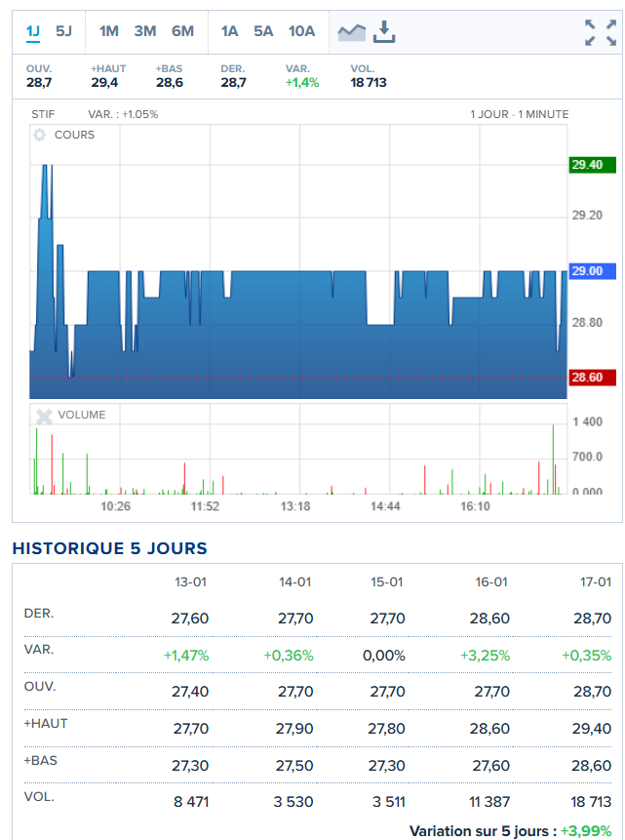This screenshot has width=625, height=840.
Task: Click the download chart data icon
Action: [384, 31]
